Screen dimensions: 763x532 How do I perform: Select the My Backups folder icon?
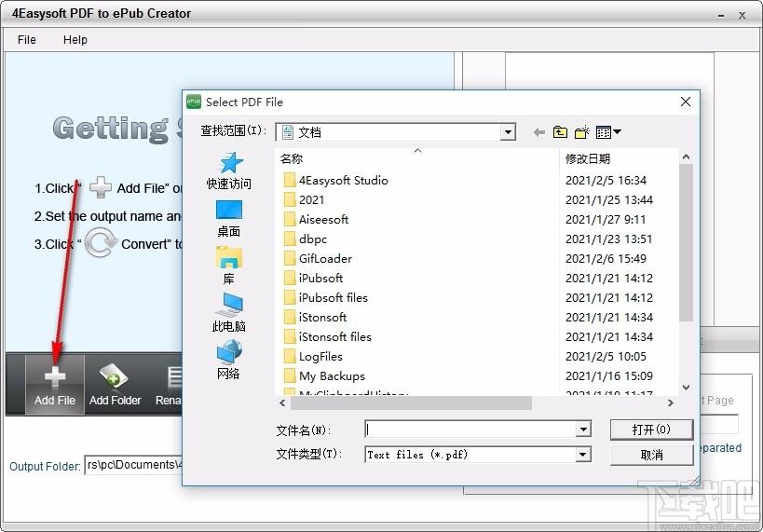coord(290,375)
